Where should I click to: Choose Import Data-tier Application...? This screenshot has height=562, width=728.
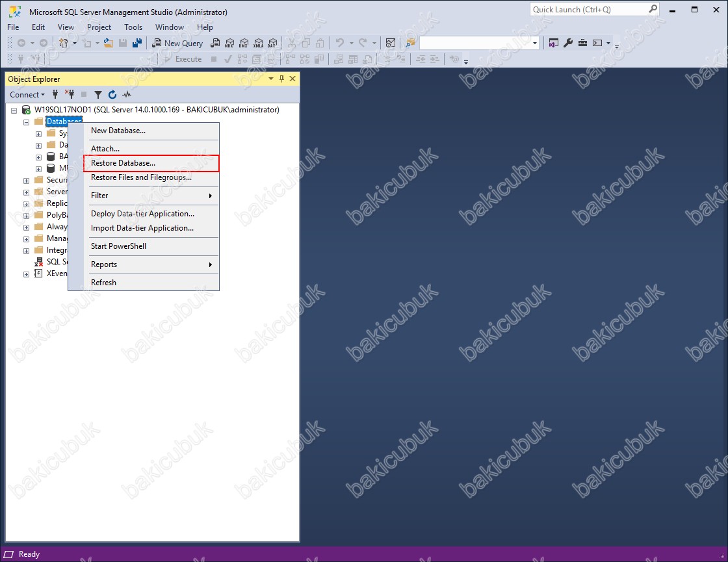151,228
